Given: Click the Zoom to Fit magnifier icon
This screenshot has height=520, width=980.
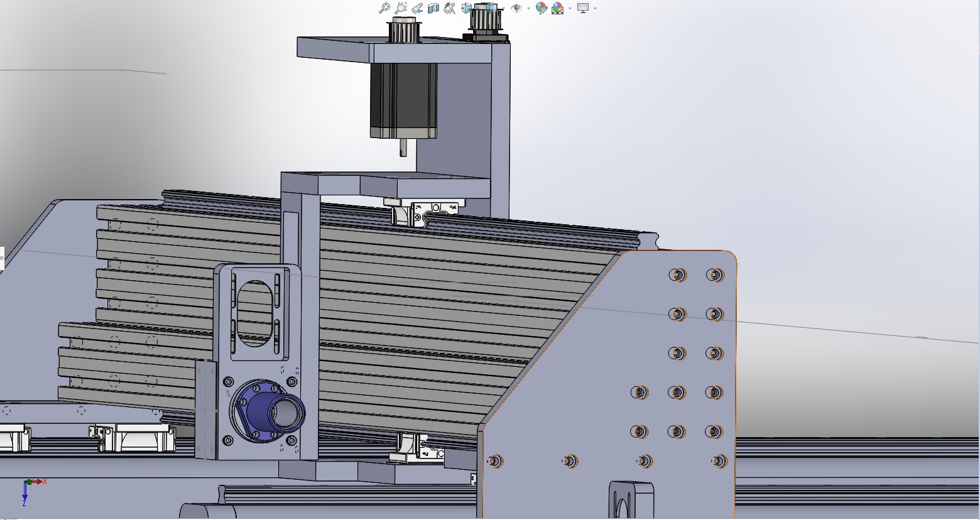Looking at the screenshot, I should 384,8.
